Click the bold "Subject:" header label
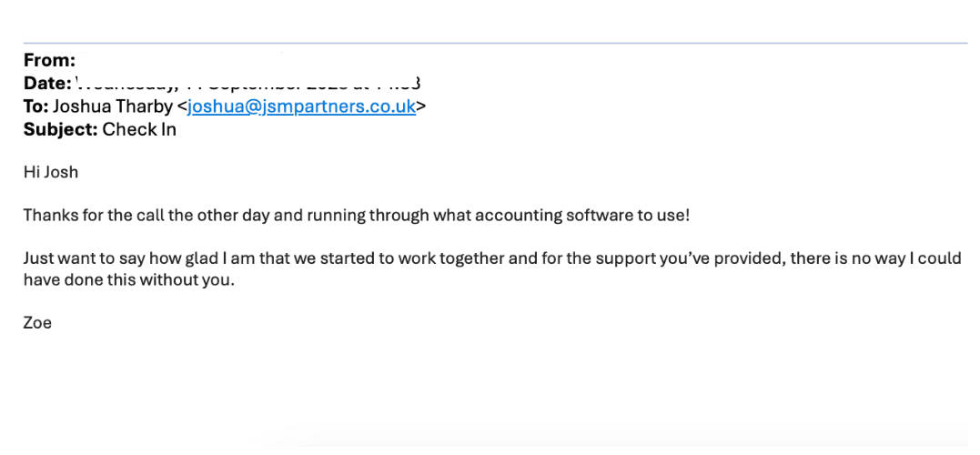The image size is (980, 455). click(x=60, y=129)
